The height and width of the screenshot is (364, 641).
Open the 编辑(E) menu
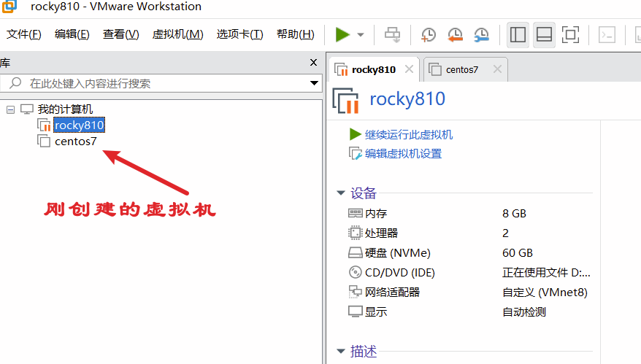[x=72, y=34]
